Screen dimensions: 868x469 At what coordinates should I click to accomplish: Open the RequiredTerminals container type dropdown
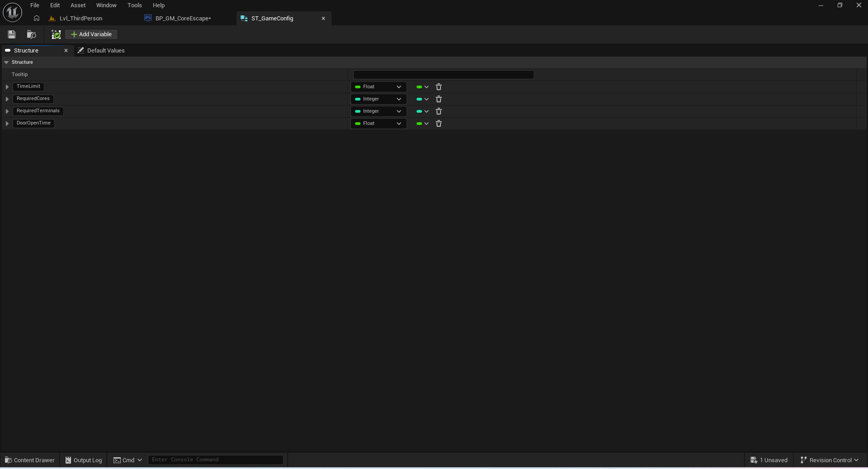(422, 111)
